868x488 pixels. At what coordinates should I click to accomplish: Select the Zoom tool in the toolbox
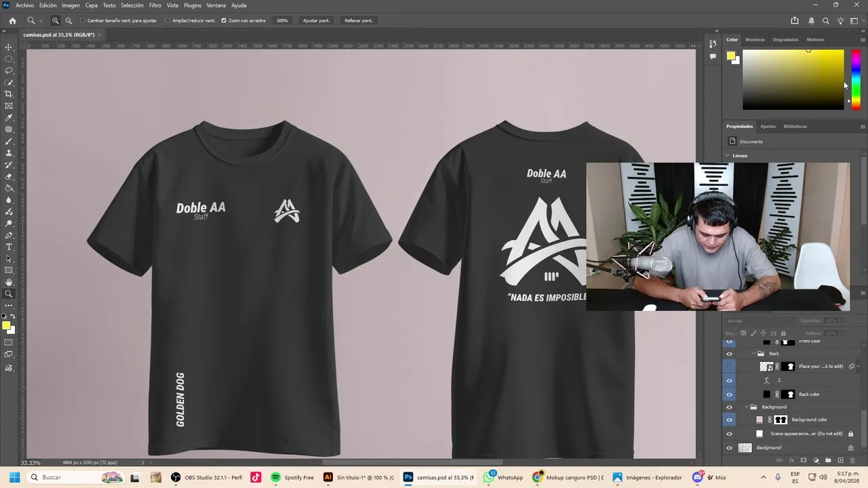coord(9,294)
